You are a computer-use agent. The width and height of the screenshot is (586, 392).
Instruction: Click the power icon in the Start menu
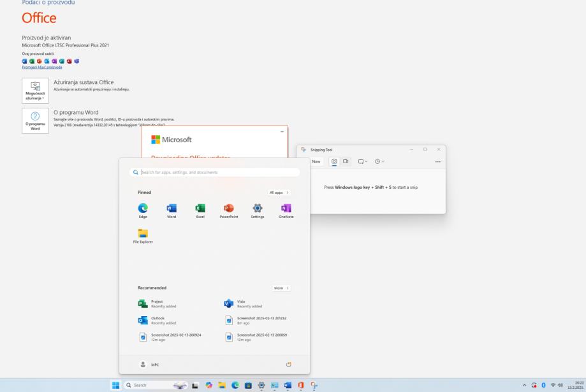pos(288,365)
